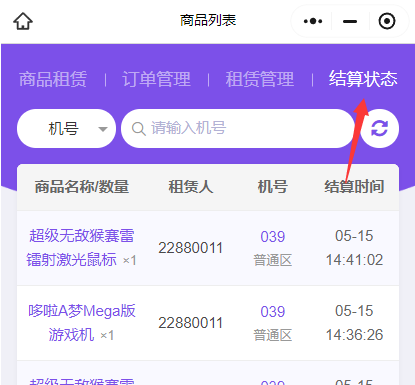Open the 机号 filter dropdown
This screenshot has height=385, width=415.
[66, 129]
